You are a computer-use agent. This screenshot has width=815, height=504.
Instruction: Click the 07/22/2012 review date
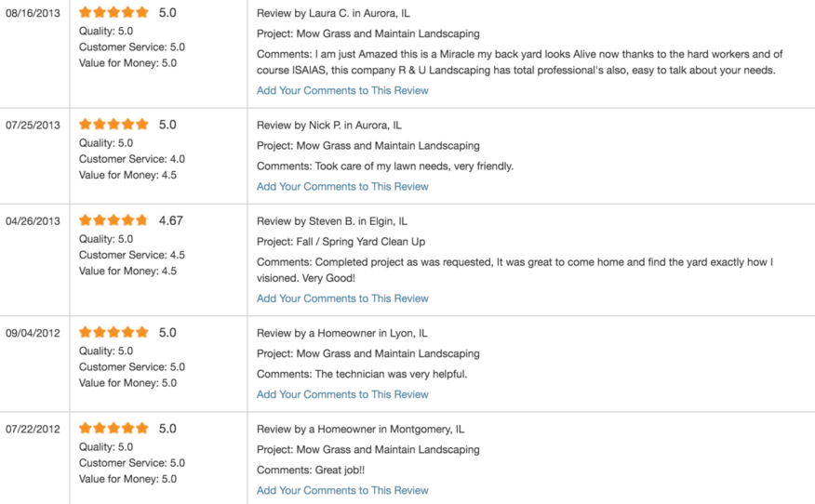[x=33, y=430]
